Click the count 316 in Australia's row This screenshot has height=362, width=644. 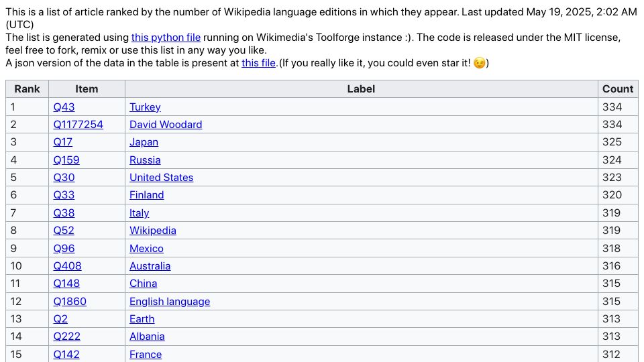tap(612, 266)
